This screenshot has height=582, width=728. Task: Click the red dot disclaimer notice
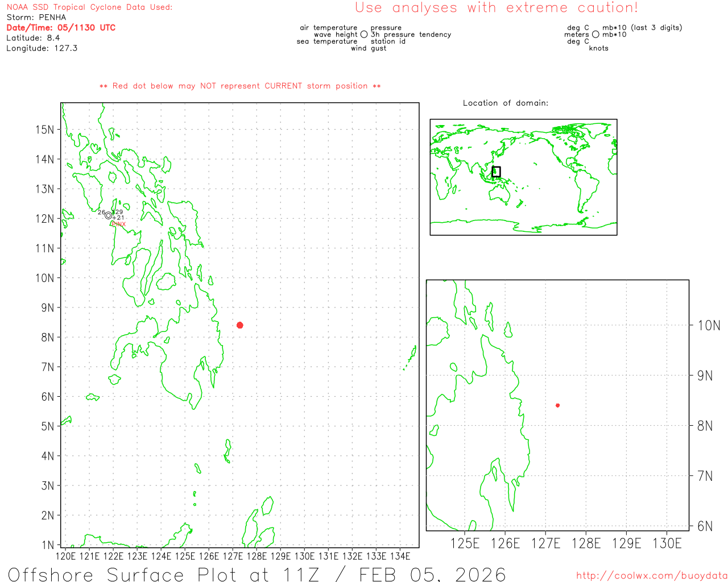[240, 86]
